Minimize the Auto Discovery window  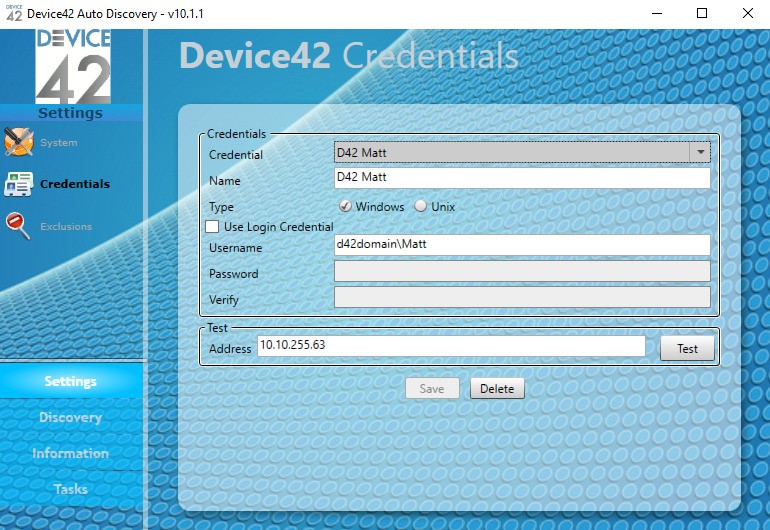click(657, 13)
